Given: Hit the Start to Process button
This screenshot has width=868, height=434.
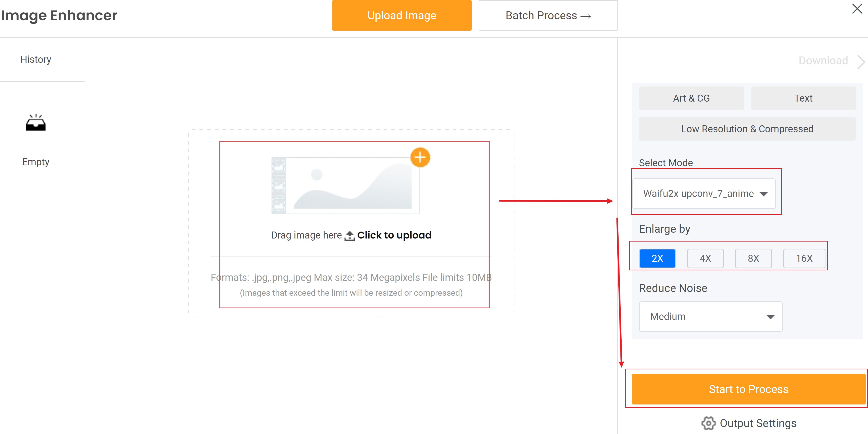Looking at the screenshot, I should pyautogui.click(x=748, y=389).
